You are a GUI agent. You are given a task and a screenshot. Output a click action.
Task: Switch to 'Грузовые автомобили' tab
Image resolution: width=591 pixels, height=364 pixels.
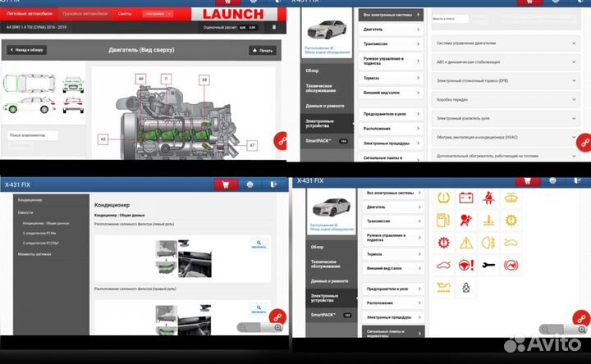click(x=85, y=14)
